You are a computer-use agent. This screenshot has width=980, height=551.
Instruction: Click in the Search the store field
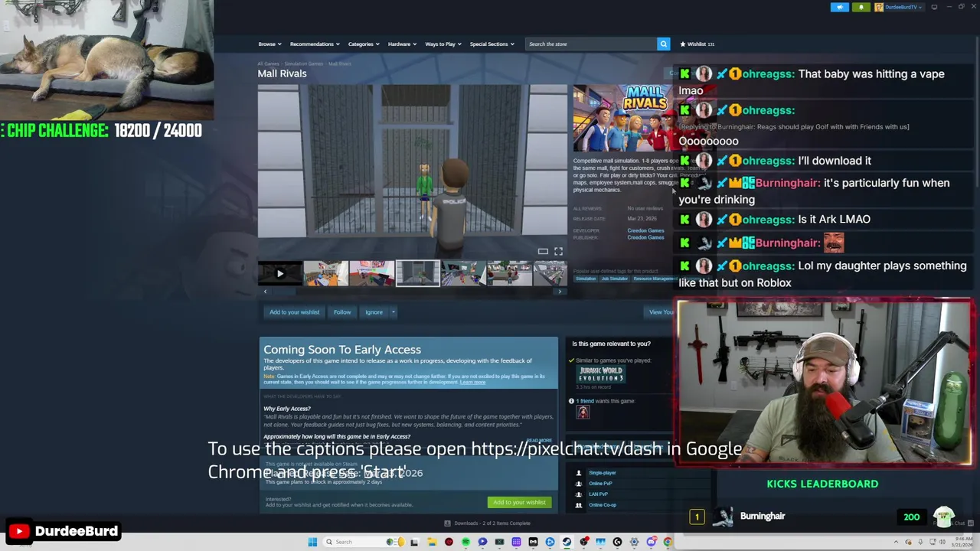(x=591, y=44)
